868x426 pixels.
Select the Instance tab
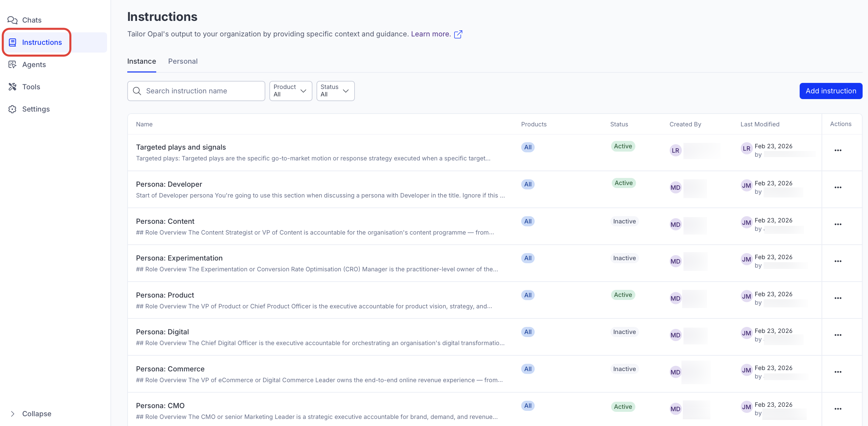pyautogui.click(x=141, y=61)
